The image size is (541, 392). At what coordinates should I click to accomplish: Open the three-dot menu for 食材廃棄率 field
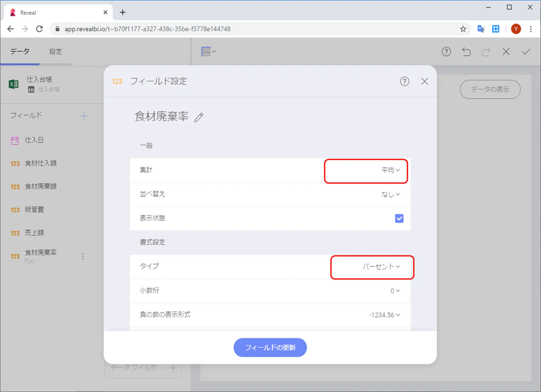click(x=83, y=256)
